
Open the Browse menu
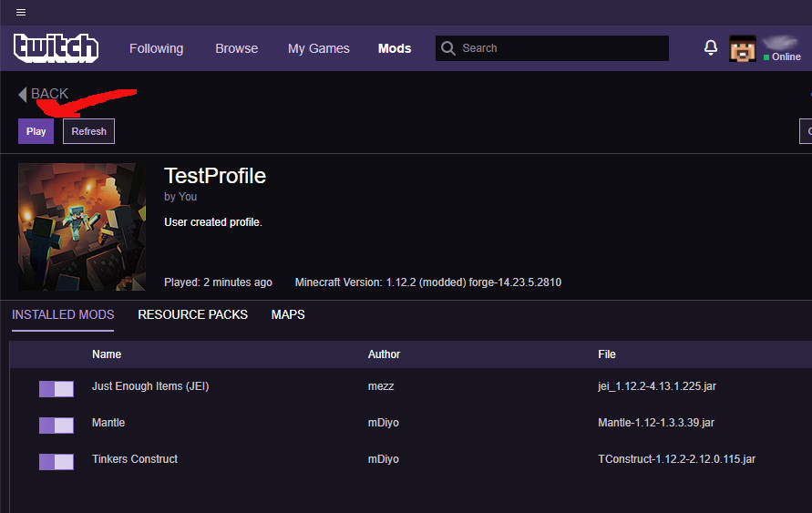coord(237,48)
